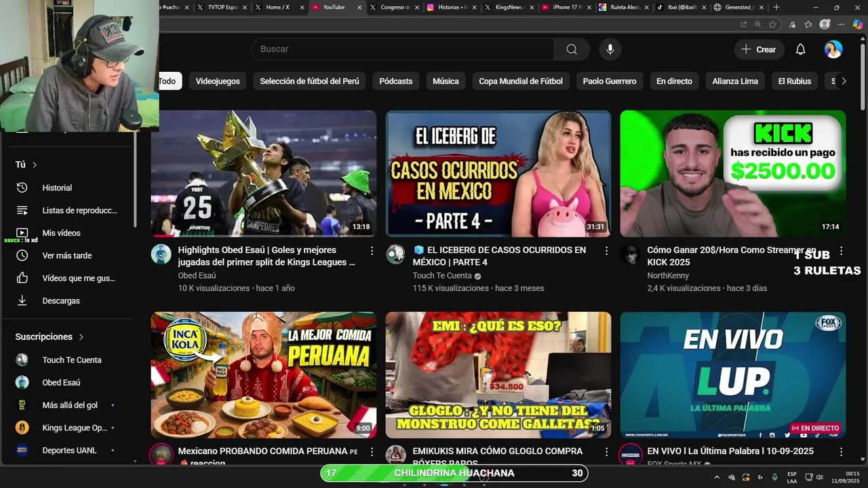Open NorthKenny channel avatar
The height and width of the screenshot is (488, 868).
pyautogui.click(x=631, y=254)
